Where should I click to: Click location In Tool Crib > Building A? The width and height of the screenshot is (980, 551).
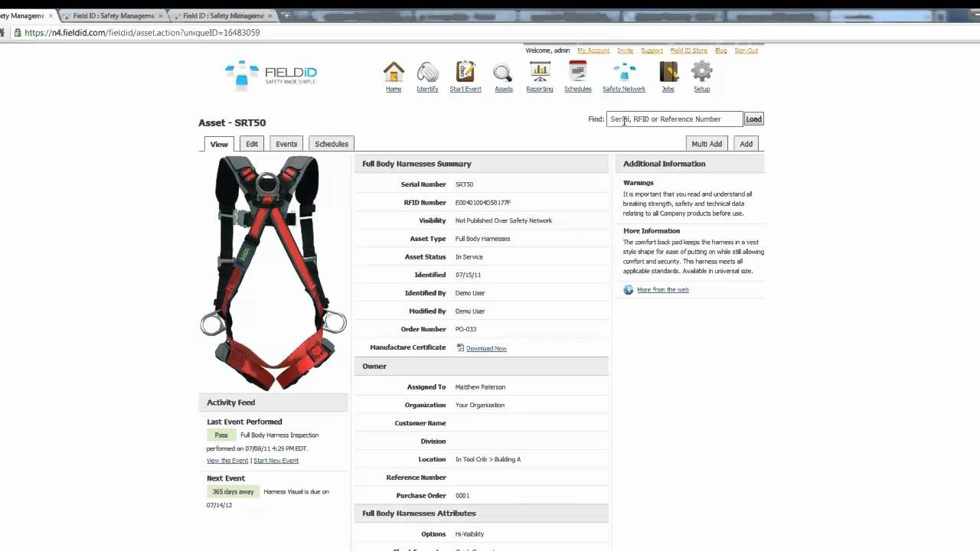click(488, 459)
